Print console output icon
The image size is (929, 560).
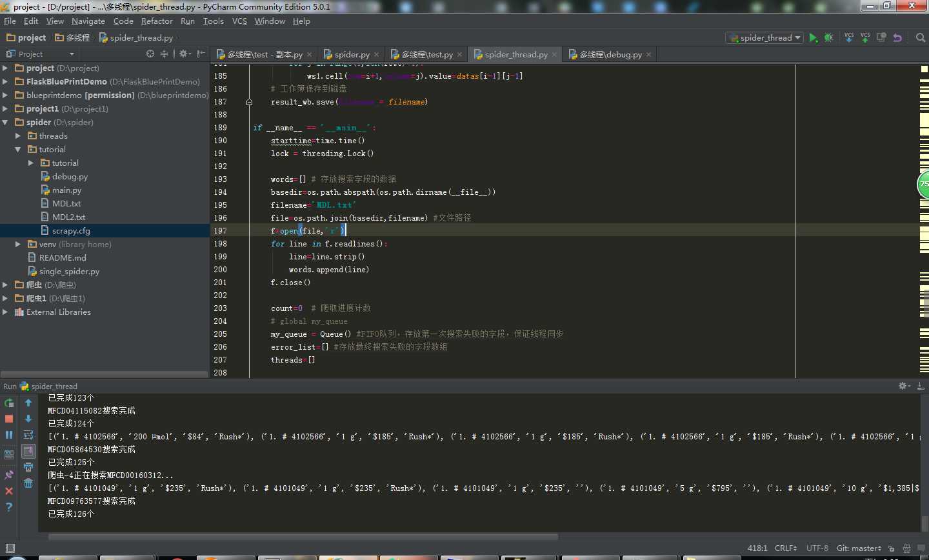click(28, 467)
